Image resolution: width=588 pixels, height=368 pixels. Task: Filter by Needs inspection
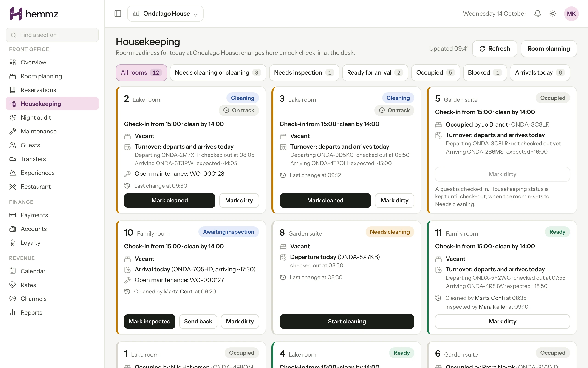pyautogui.click(x=304, y=72)
